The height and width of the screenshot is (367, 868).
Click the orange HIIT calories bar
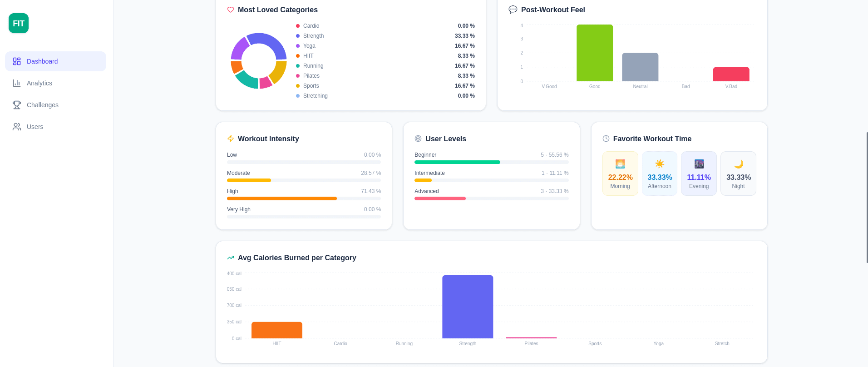[277, 330]
